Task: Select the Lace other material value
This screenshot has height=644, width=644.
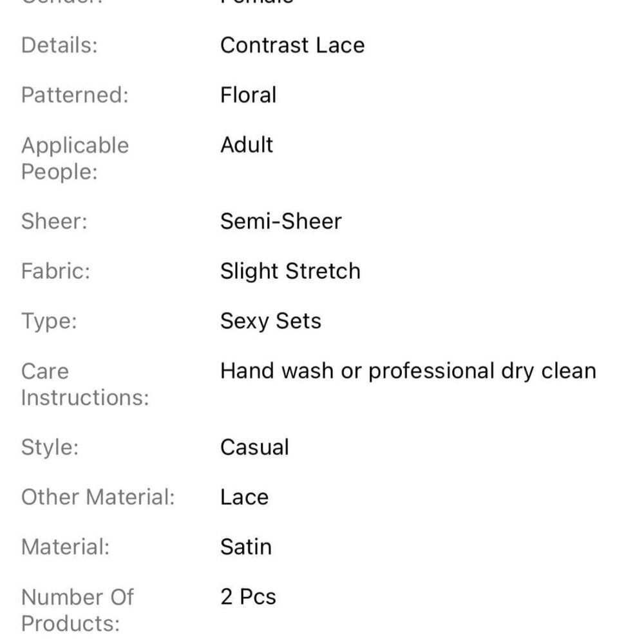Action: click(x=244, y=497)
